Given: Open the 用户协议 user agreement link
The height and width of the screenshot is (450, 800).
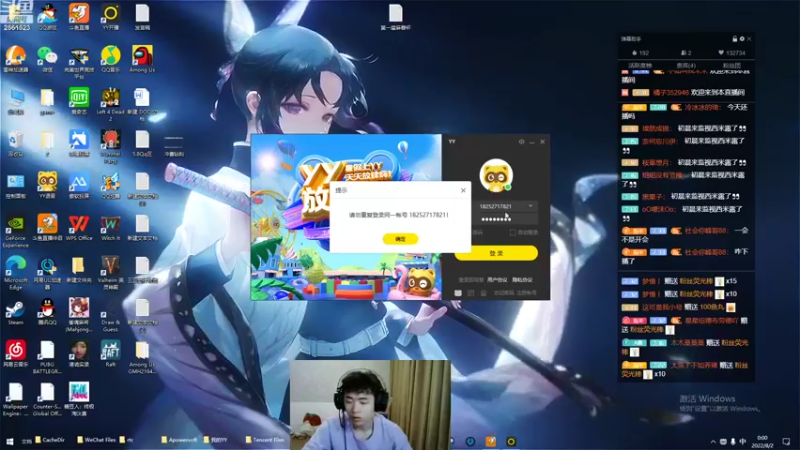Looking at the screenshot, I should [497, 280].
